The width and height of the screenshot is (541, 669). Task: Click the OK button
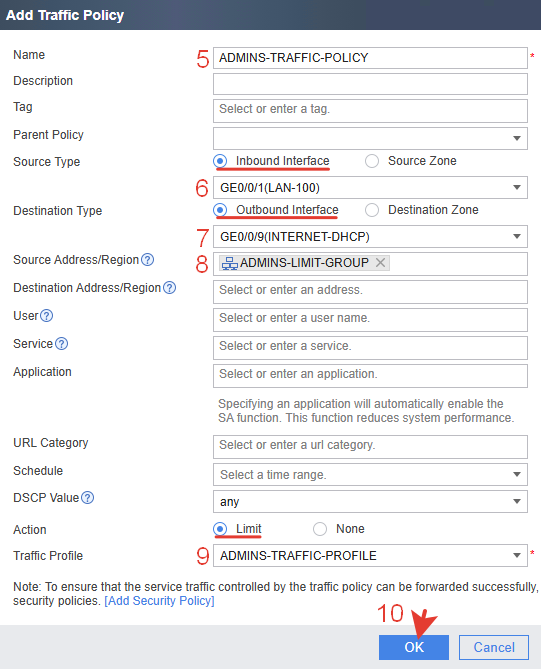pyautogui.click(x=414, y=647)
